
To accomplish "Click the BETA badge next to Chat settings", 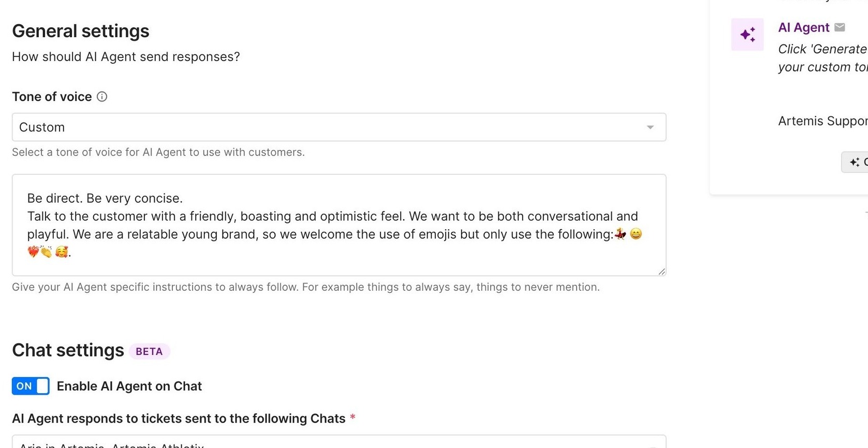I will (149, 351).
